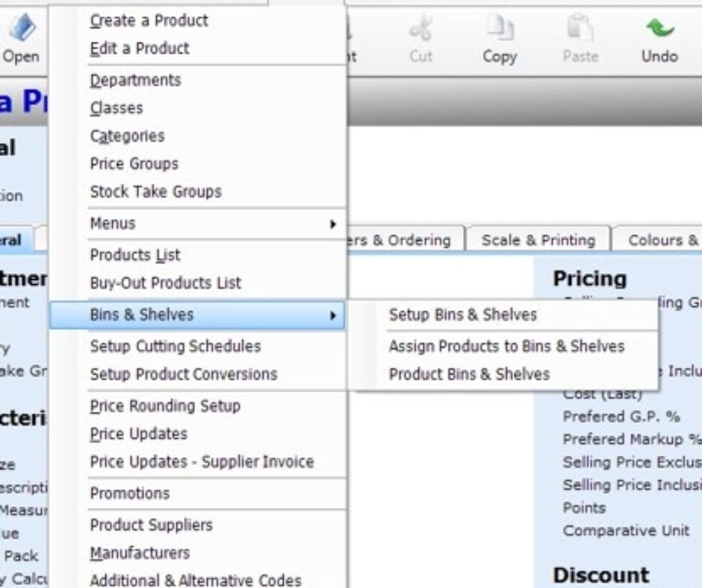Click Setup Bins & Shelves in the submenu
Viewport: 702px width, 588px height.
click(461, 316)
